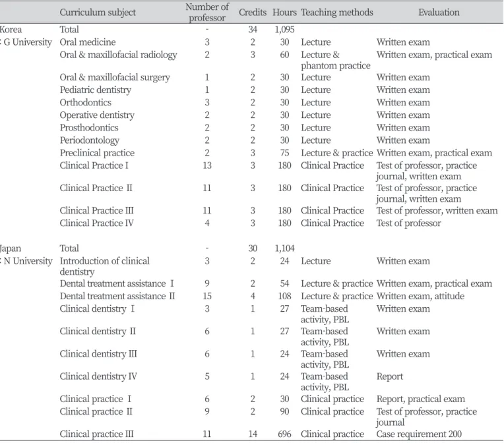Select the 'Clinical dentistry I' subject
This screenshot has height=443, width=504.
pyautogui.click(x=97, y=309)
